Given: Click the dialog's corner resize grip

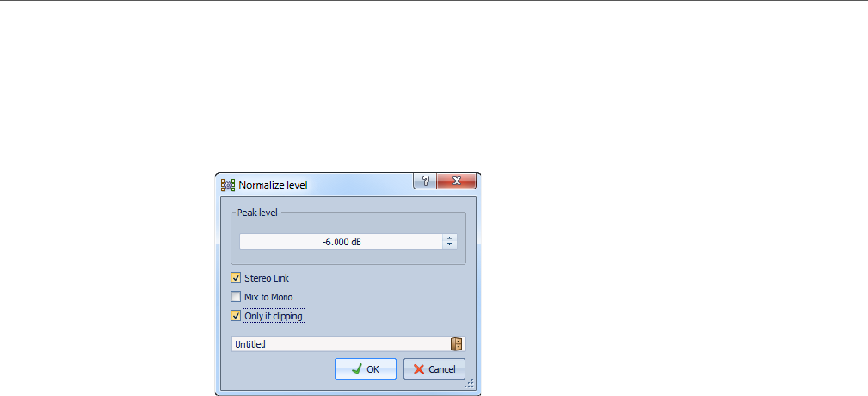Looking at the screenshot, I should 469,383.
